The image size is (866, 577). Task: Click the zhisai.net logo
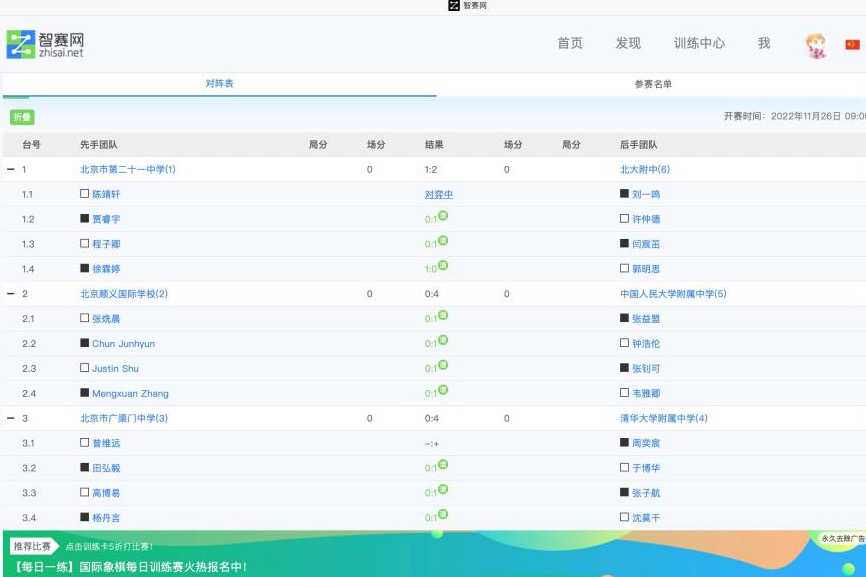(x=45, y=44)
